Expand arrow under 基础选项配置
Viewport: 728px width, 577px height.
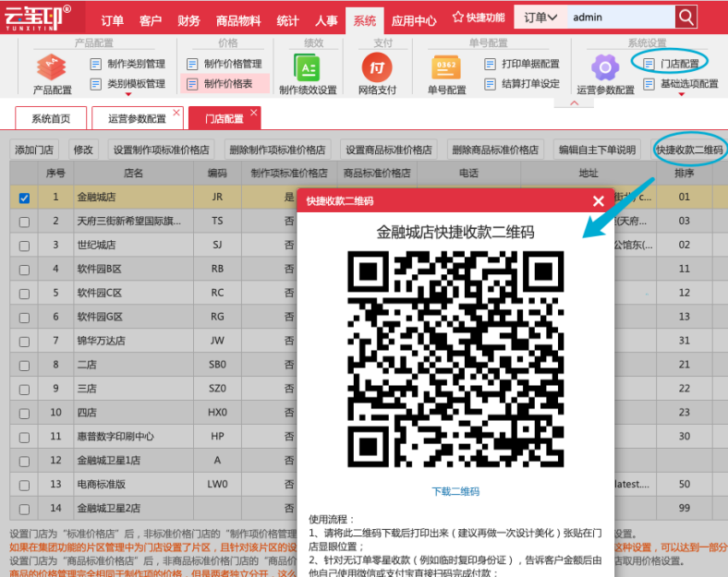(682, 94)
